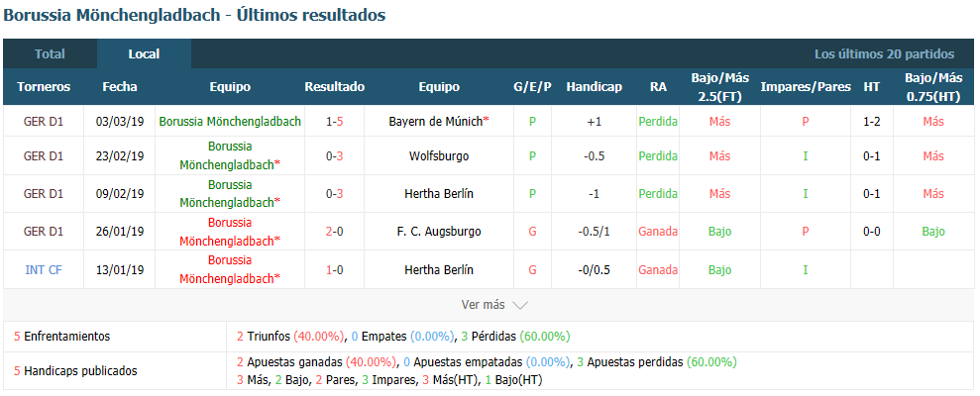Viewport: 980px width, 396px height.
Task: Click the Handicap column header
Action: [x=594, y=87]
